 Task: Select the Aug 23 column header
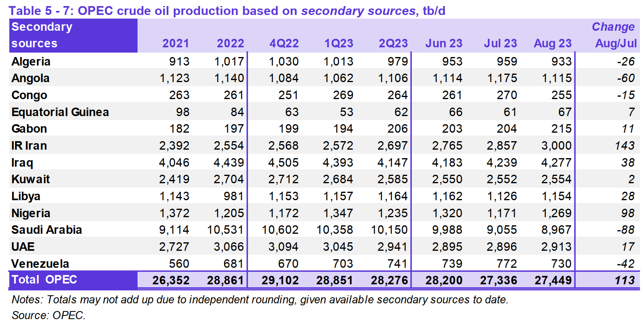[x=553, y=43]
